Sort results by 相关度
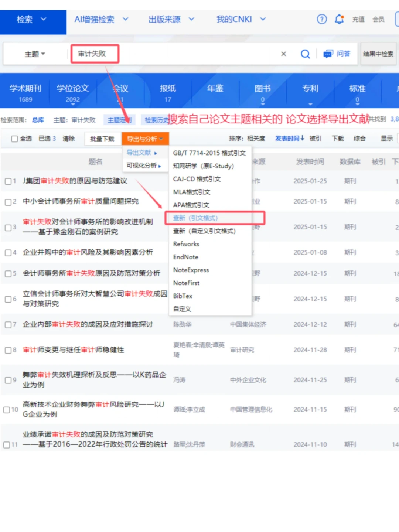 tap(256, 139)
